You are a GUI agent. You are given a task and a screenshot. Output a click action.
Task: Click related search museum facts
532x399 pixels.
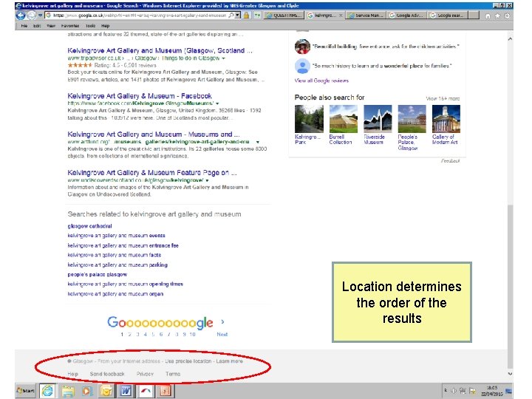coord(115,255)
